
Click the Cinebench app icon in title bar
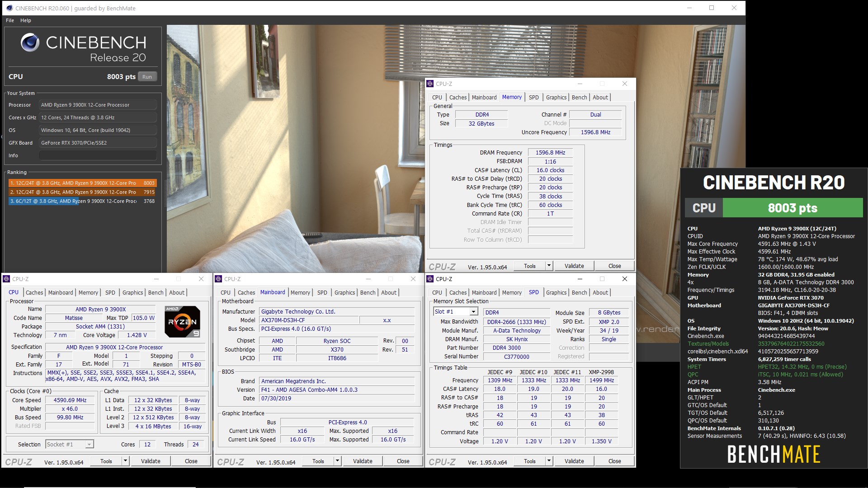click(x=9, y=8)
